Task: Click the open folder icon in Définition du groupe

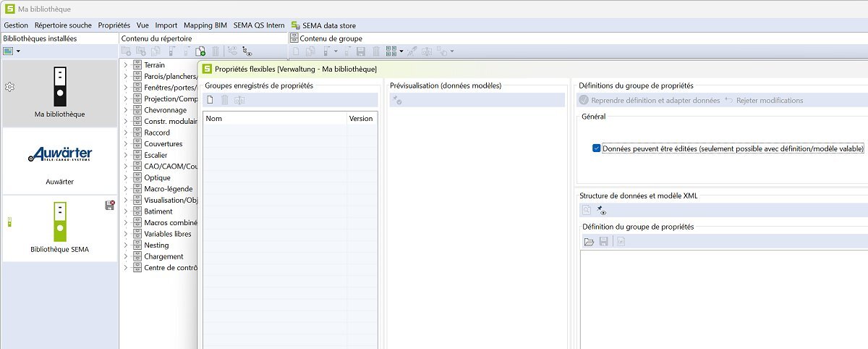Action: pos(589,241)
